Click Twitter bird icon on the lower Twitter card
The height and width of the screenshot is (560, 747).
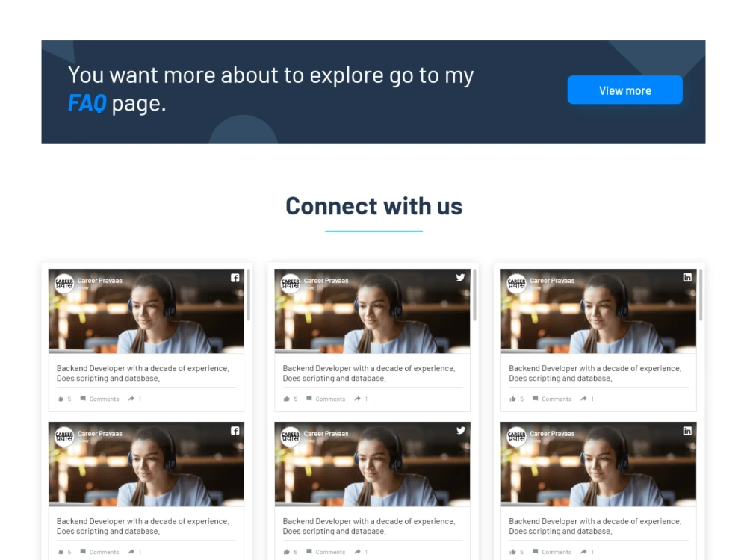tap(460, 430)
